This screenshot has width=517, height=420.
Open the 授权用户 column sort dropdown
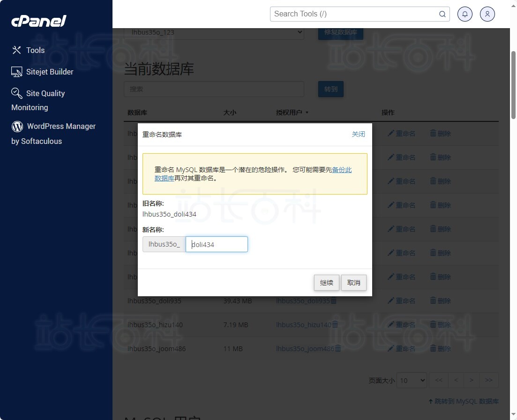coord(307,112)
